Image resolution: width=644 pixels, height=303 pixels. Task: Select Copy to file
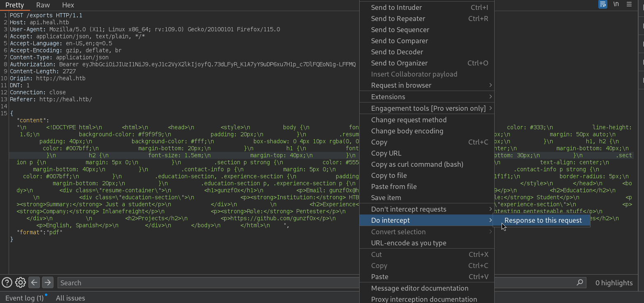point(427,175)
